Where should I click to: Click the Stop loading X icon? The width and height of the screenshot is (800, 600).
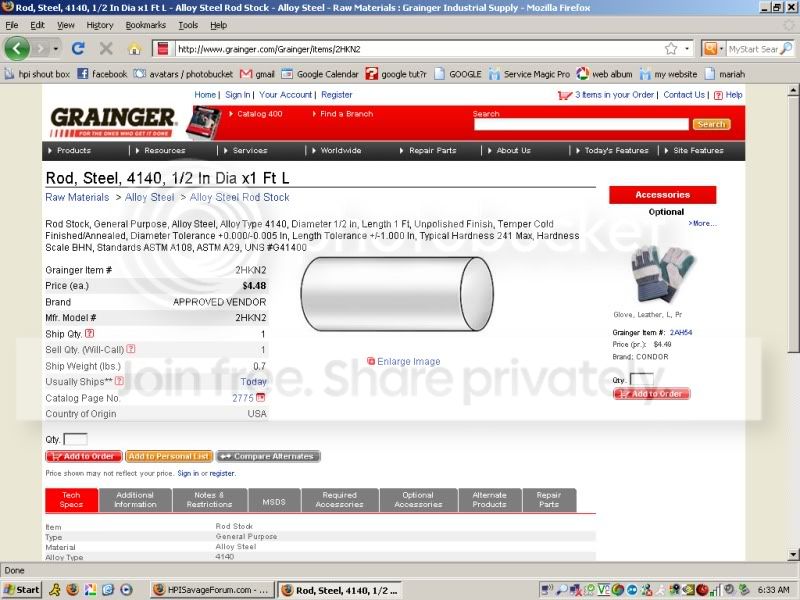coord(106,49)
